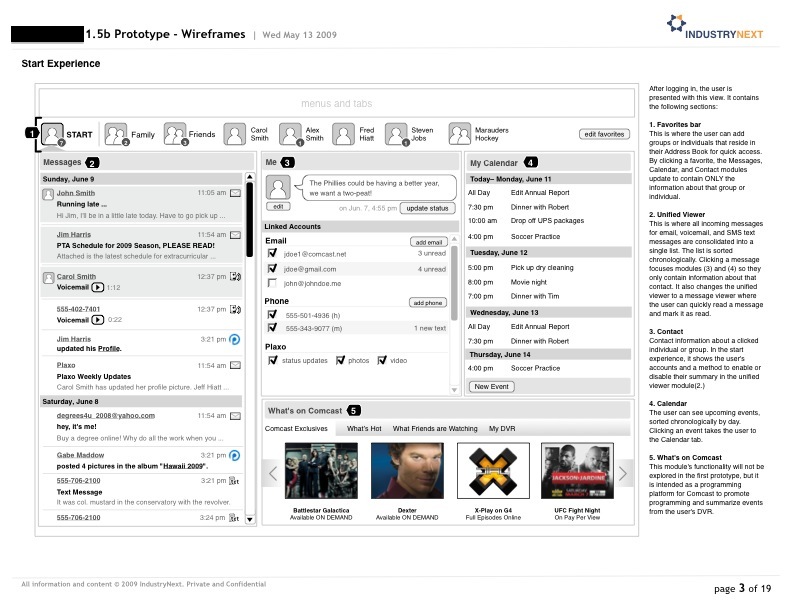
Task: Click 'Movie night' calendar event
Action: click(528, 282)
